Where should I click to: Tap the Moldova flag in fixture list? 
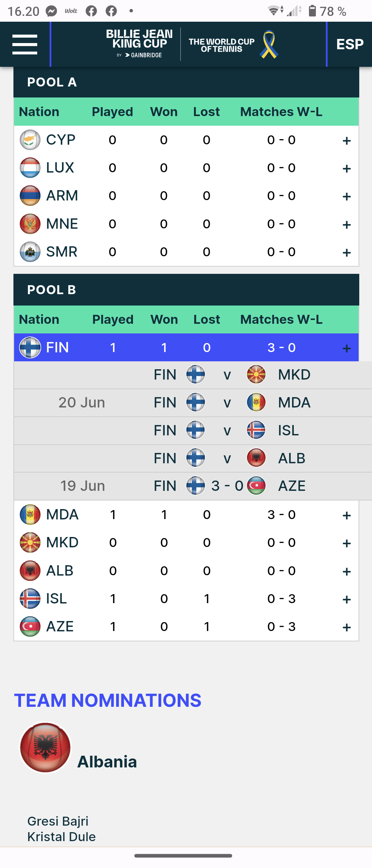[256, 402]
